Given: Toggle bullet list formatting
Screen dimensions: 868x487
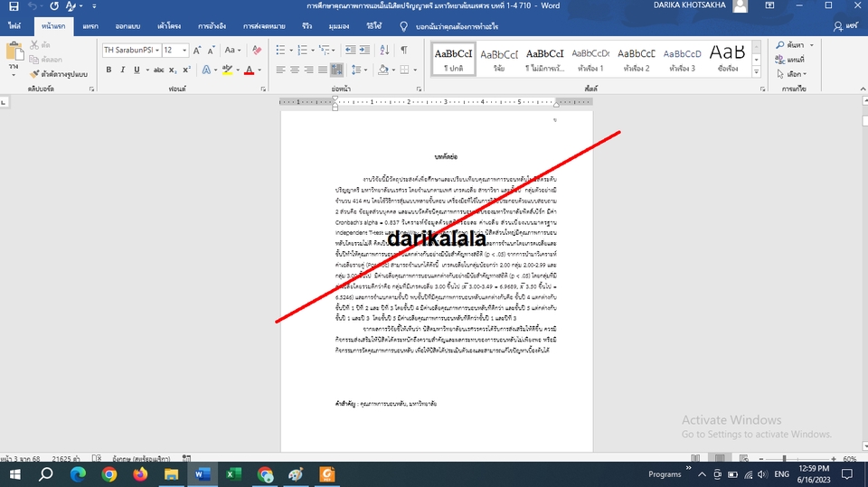Looking at the screenshot, I should [x=280, y=51].
